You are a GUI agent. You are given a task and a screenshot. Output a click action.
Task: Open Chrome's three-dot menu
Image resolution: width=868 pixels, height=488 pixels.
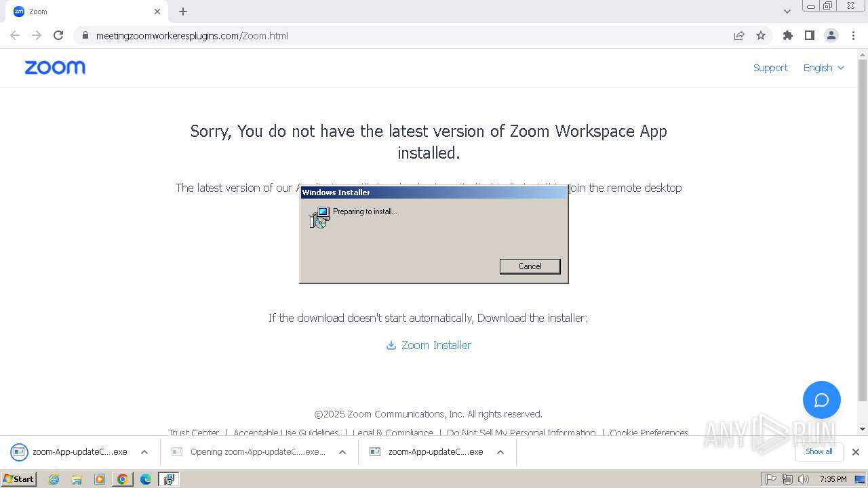(x=853, y=35)
